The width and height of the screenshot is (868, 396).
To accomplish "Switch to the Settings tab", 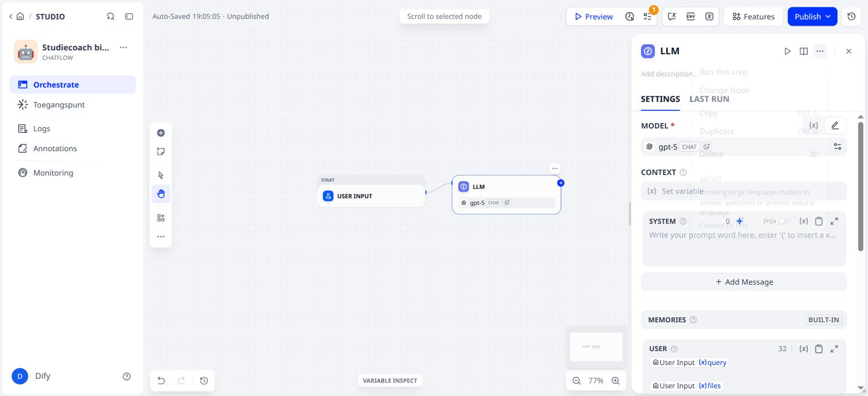I will 660,99.
